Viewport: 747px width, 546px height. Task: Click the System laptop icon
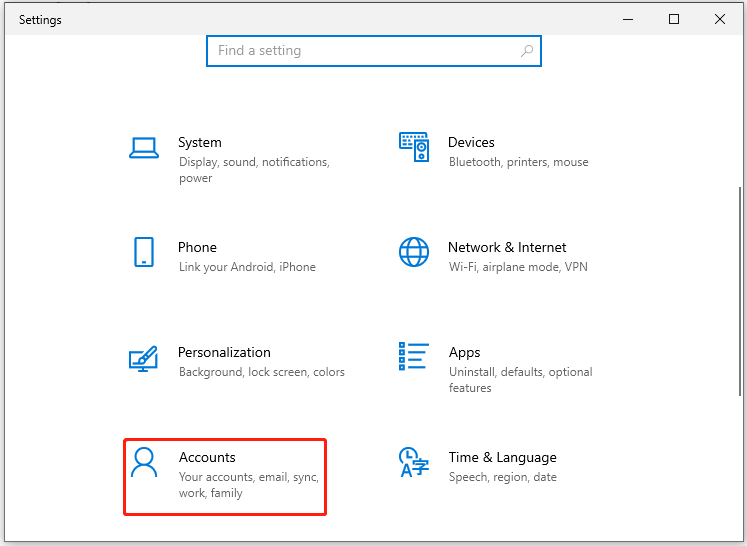tap(144, 148)
